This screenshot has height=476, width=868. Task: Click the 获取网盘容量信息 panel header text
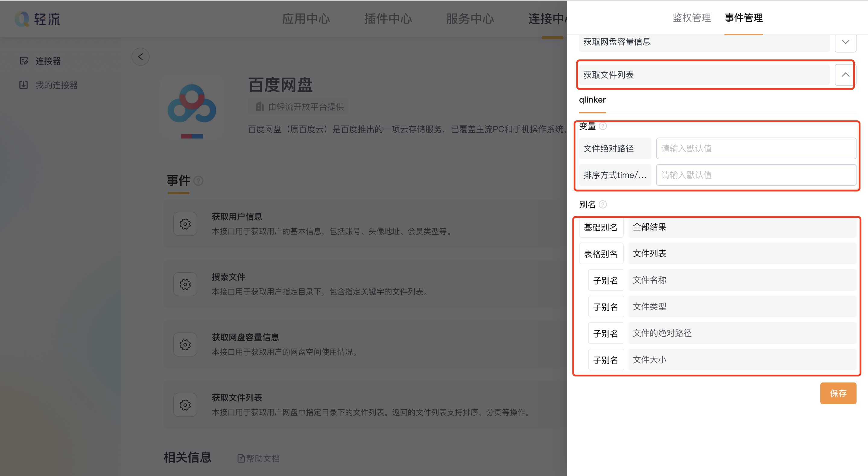pos(617,42)
